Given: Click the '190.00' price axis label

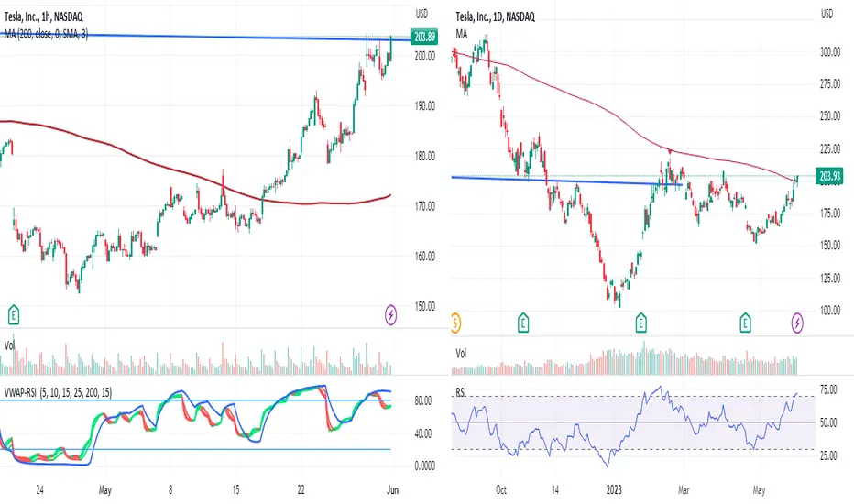Looking at the screenshot, I should [x=425, y=105].
